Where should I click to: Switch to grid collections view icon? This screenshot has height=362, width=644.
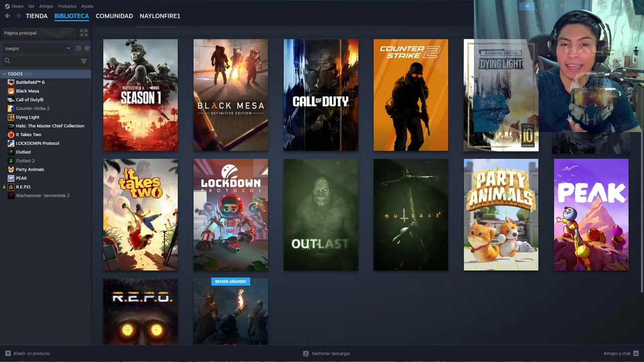pyautogui.click(x=84, y=33)
